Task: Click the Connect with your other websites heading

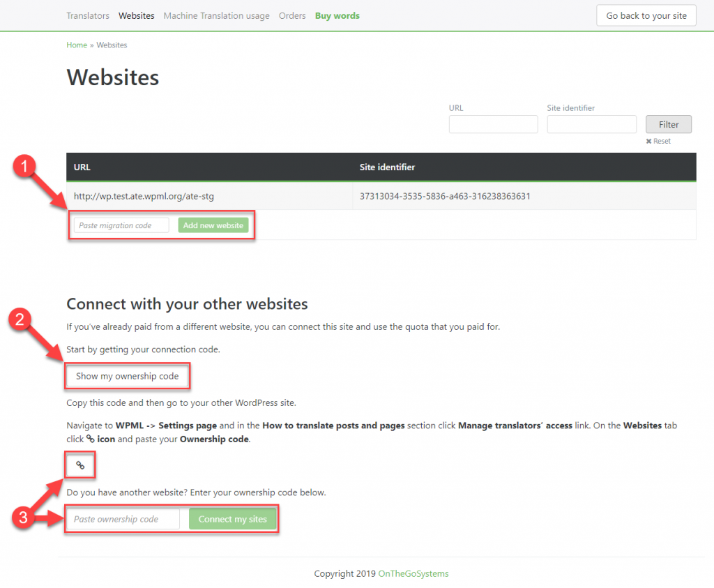Action: coord(187,304)
